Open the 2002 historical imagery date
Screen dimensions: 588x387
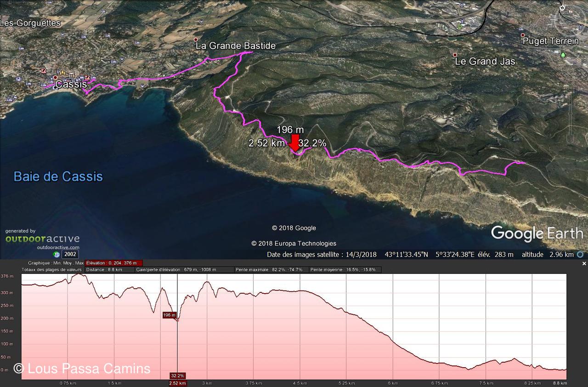tap(70, 254)
